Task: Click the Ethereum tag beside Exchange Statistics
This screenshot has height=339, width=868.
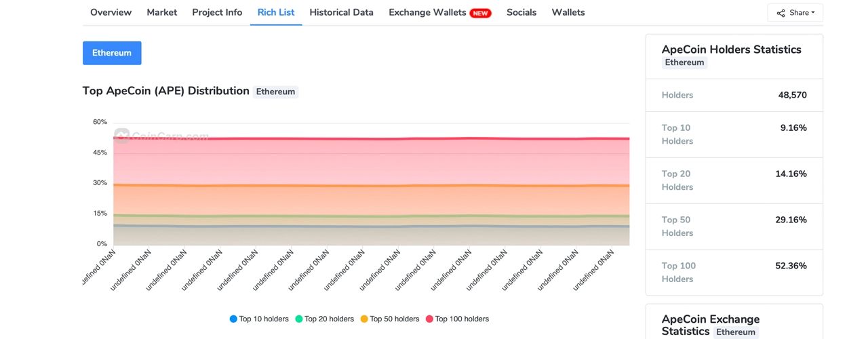Action: pos(736,332)
